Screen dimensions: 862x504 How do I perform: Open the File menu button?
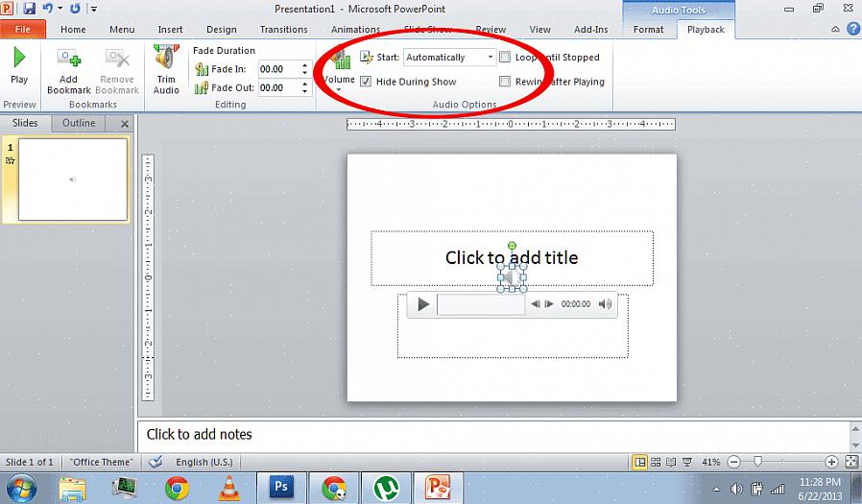pos(22,30)
